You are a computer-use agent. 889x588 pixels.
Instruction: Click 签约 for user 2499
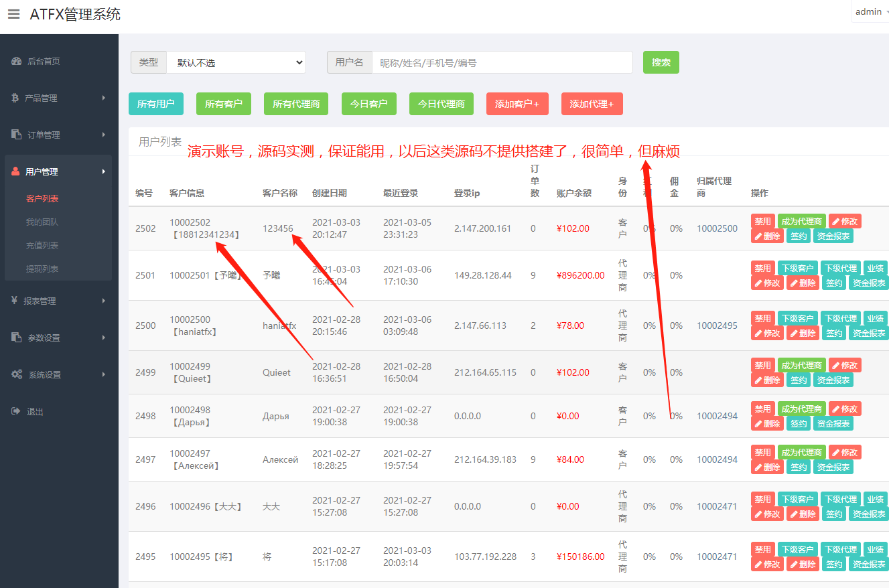[x=799, y=380]
